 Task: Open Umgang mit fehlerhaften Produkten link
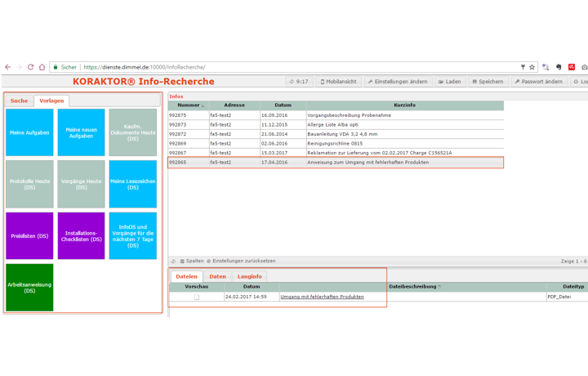tap(322, 297)
